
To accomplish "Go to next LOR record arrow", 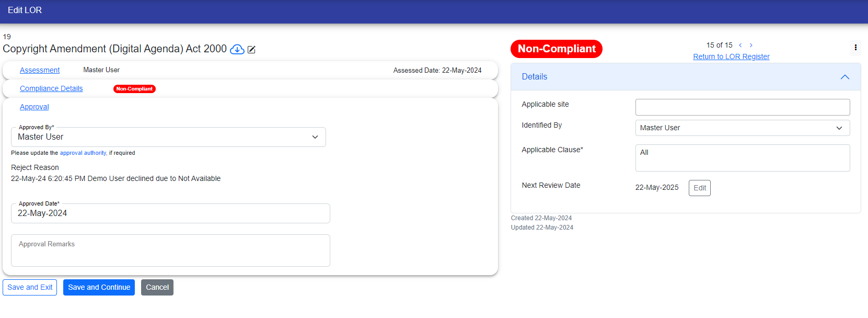I will click(x=751, y=46).
